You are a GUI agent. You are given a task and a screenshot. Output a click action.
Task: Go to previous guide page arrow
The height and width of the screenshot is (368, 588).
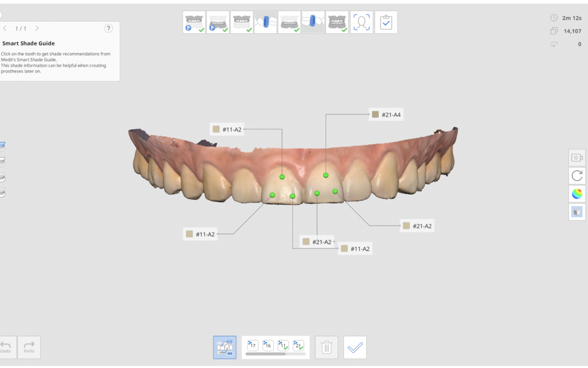pos(5,28)
